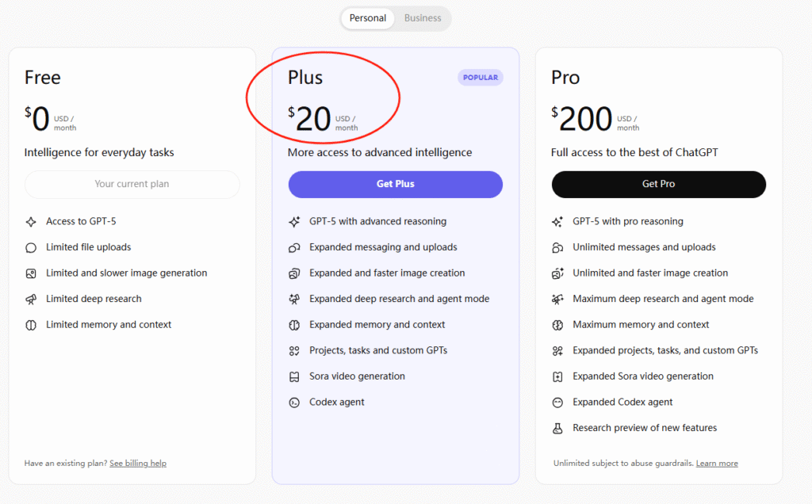
Task: Click the icon beside Sora video generation
Action: point(294,377)
